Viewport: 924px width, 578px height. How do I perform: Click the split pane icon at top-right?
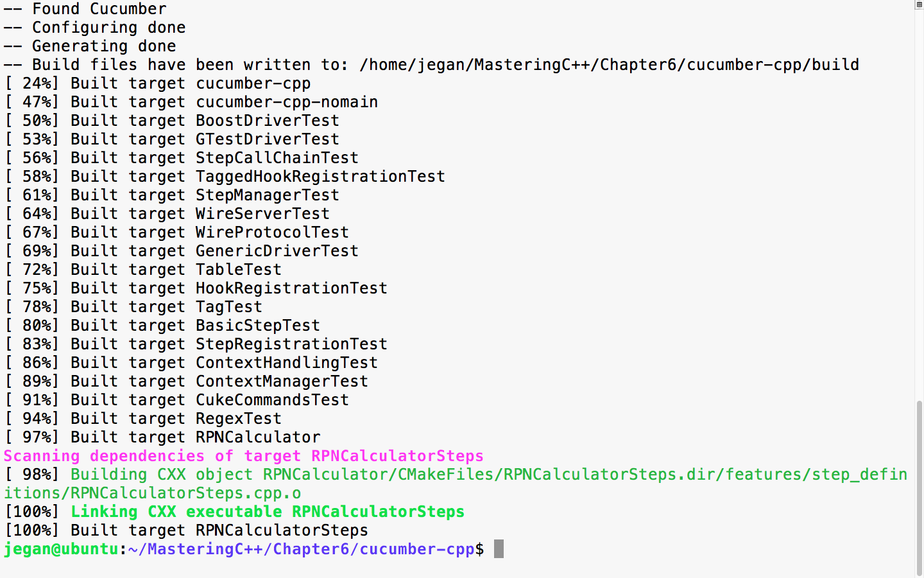(919, 4)
